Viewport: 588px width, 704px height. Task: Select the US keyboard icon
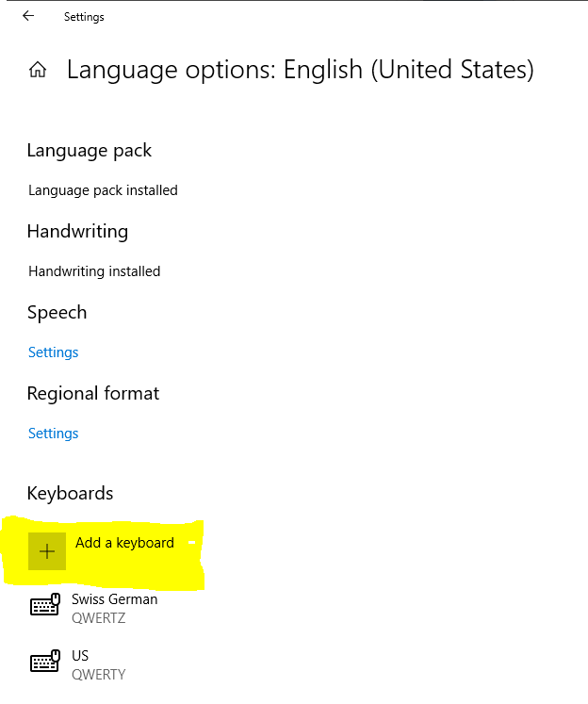(x=45, y=661)
